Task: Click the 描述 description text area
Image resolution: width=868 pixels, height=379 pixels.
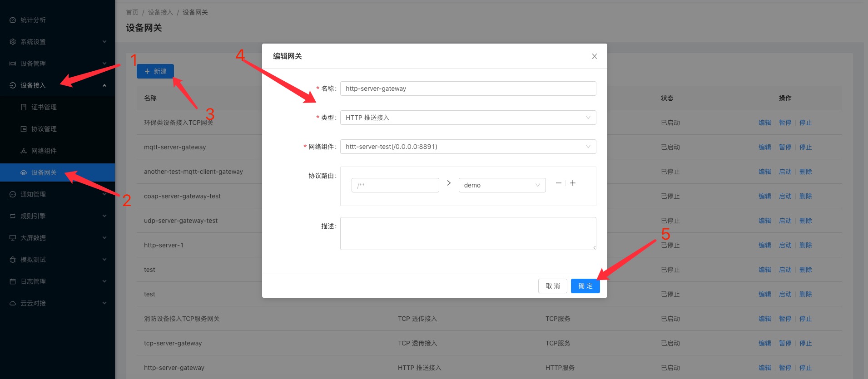Action: tap(468, 233)
